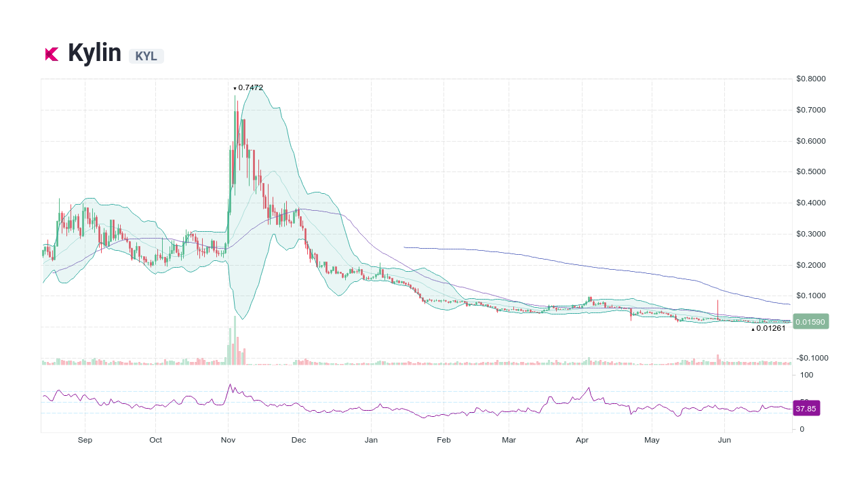Click the $0.1000 price axis label
This screenshot has width=868, height=488.
tap(811, 296)
